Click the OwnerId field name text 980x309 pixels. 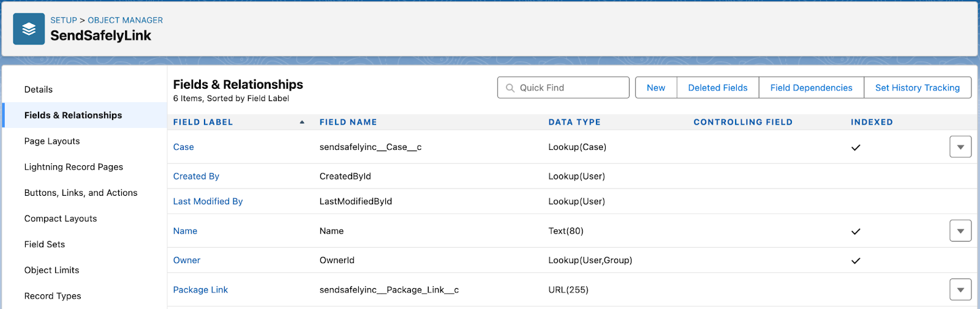[x=337, y=260]
